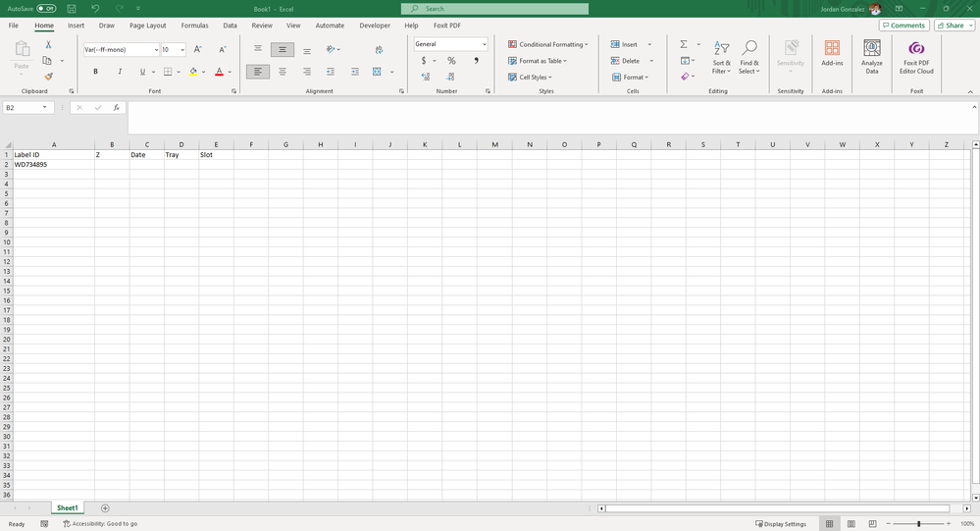Screen dimensions: 980x531
Task: Click the Insert Function fx icon
Action: point(117,108)
